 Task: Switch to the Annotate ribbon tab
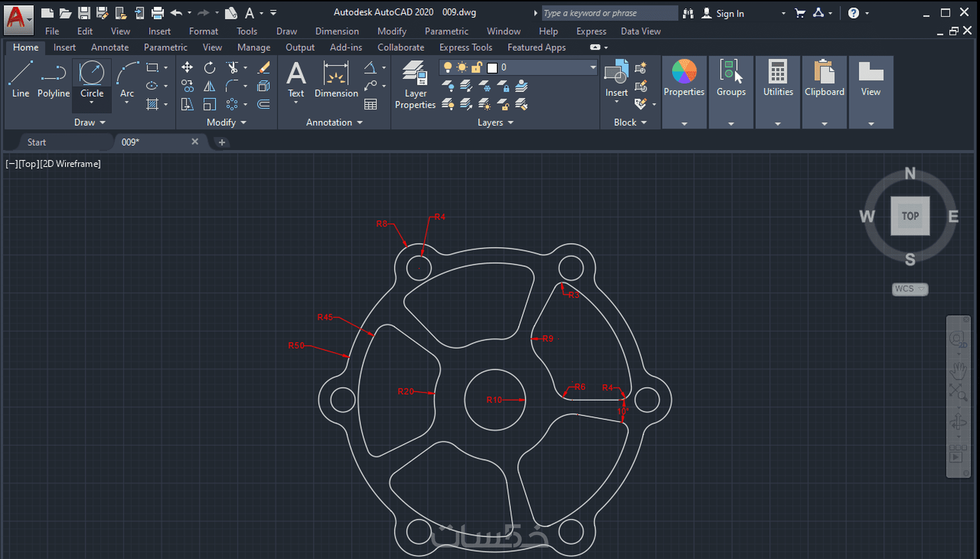click(110, 47)
